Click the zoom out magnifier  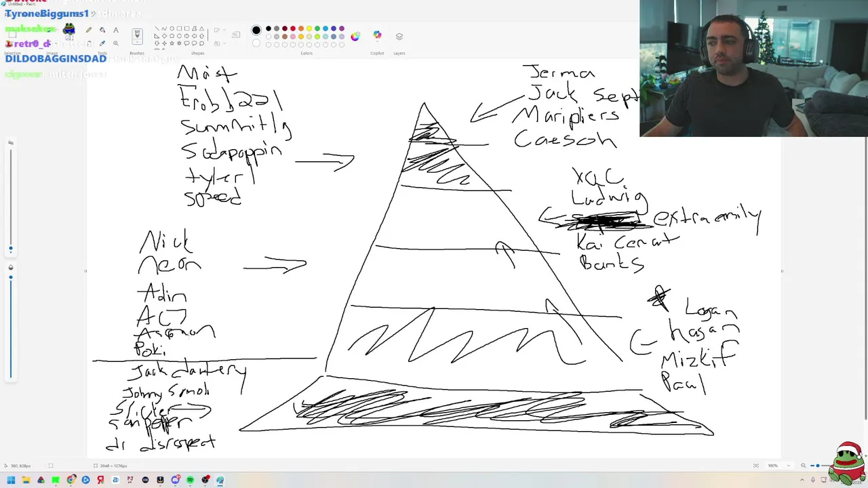[x=804, y=466]
